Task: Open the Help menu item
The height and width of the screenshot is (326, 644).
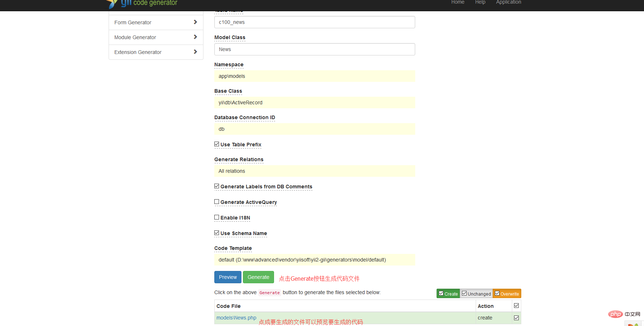Action: (x=480, y=2)
